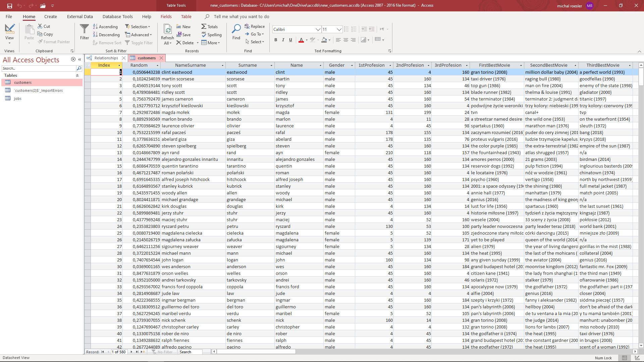This screenshot has width=644, height=362.
Task: Select the Ascending sort icon
Action: [x=105, y=26]
